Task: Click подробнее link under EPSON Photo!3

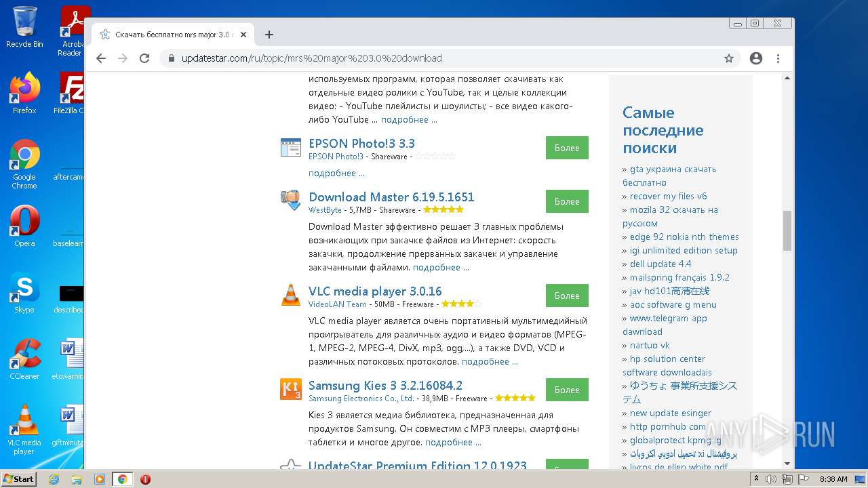Action: coord(336,173)
